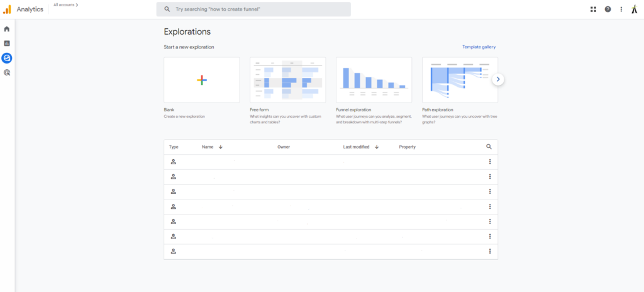Select the Explore icon in left sidebar
Screen dimensions: 644x292
tap(7, 58)
